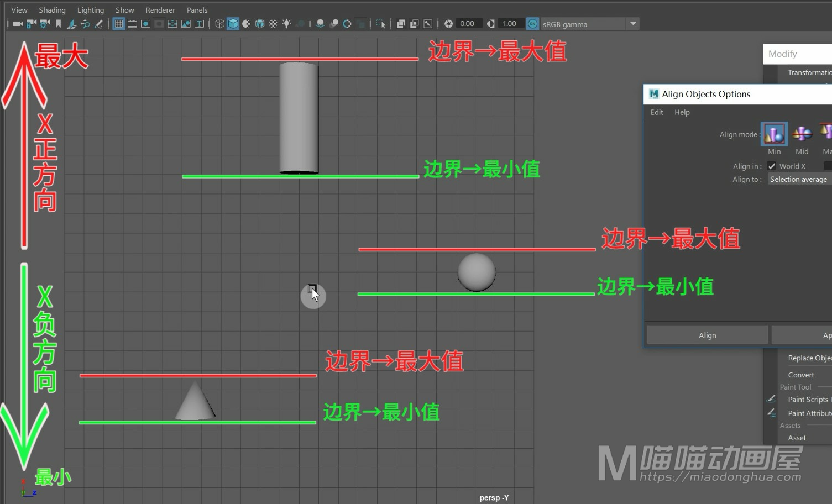Open the Panels menu

(x=197, y=10)
